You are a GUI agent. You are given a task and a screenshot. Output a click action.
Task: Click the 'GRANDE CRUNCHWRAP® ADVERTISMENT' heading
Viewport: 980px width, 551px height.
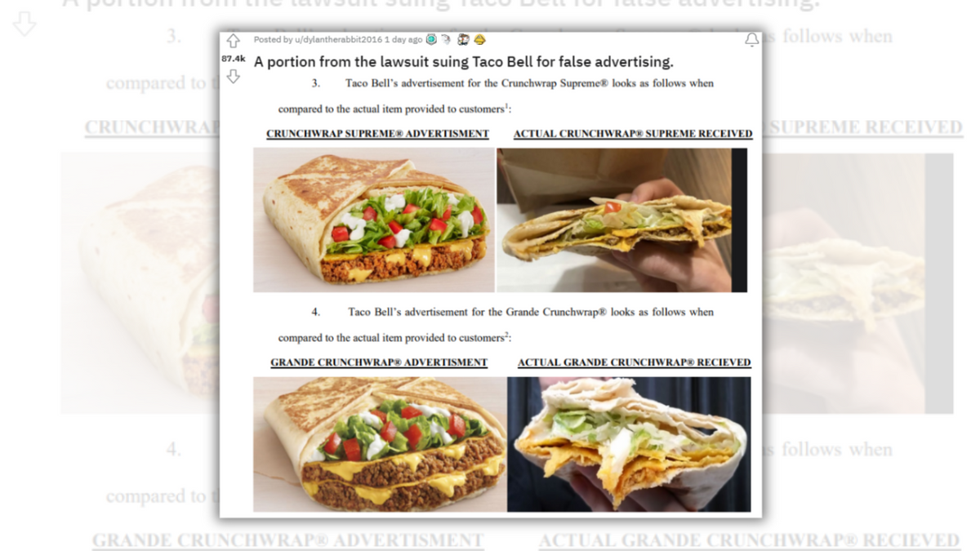pyautogui.click(x=379, y=362)
